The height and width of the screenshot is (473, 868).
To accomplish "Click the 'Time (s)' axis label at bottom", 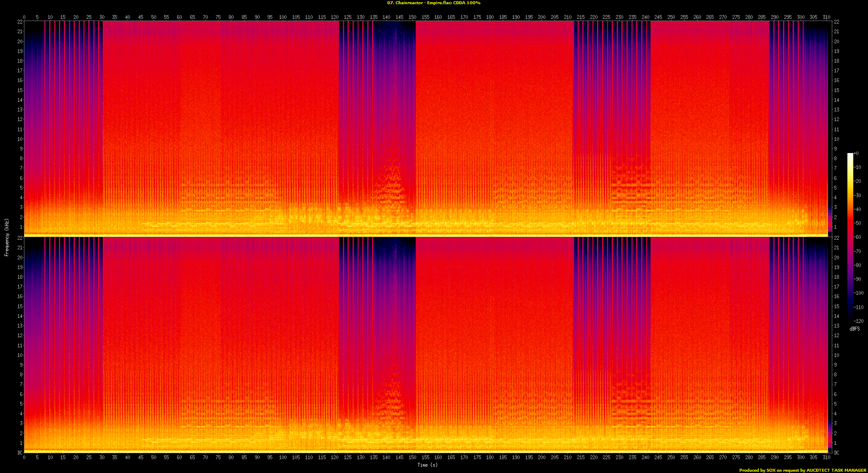I will pos(427,465).
